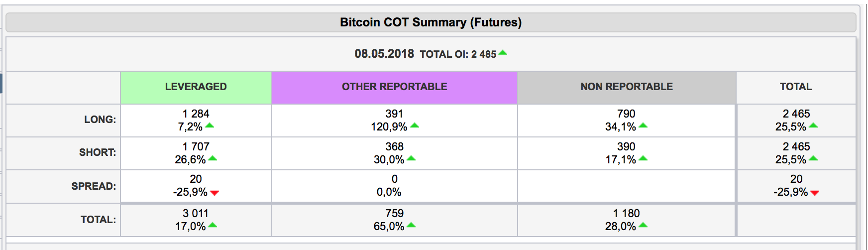The image size is (868, 250).
Task: Click the SPREAD row label
Action: click(x=94, y=186)
